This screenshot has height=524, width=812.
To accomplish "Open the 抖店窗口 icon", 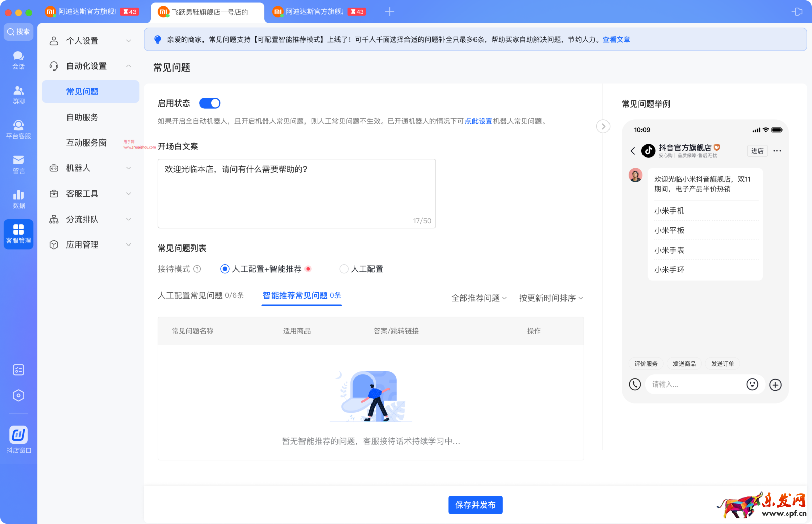I will point(18,440).
